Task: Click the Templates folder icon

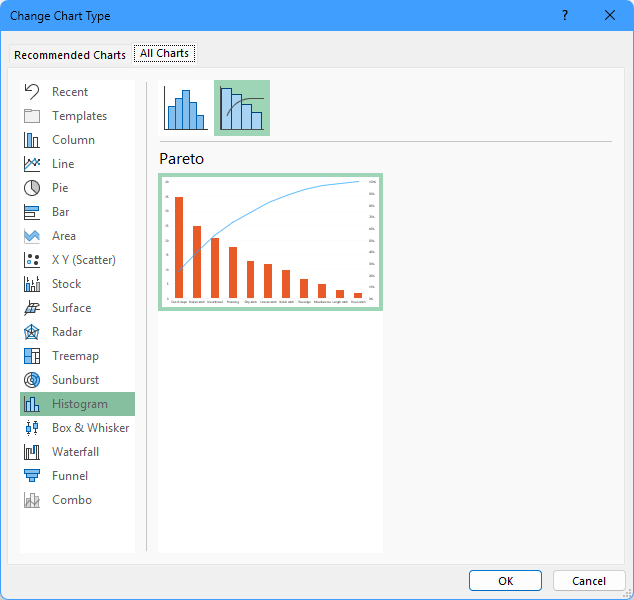Action: click(32, 116)
